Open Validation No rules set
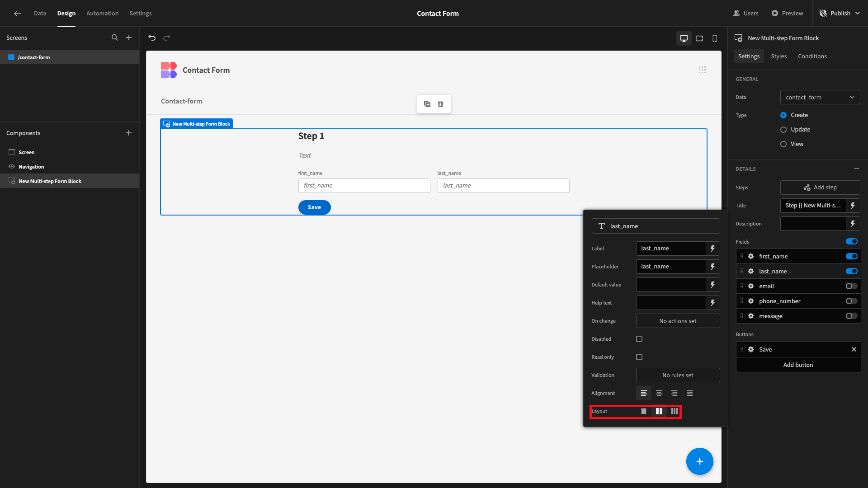The image size is (868, 488). [x=678, y=375]
